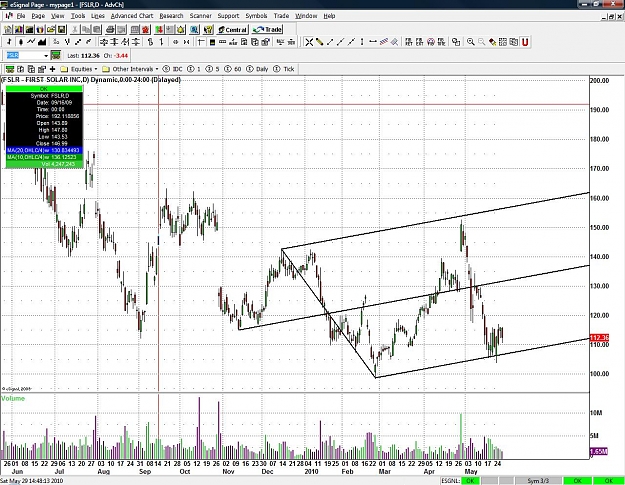This screenshot has height=485, width=625.
Task: Open the Advanced Chart menu
Action: click(132, 16)
